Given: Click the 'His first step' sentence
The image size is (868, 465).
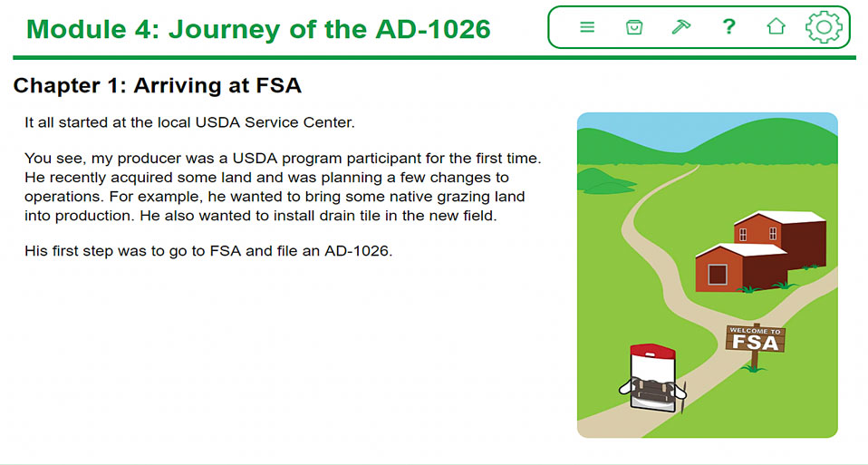Looking at the screenshot, I should (x=208, y=251).
